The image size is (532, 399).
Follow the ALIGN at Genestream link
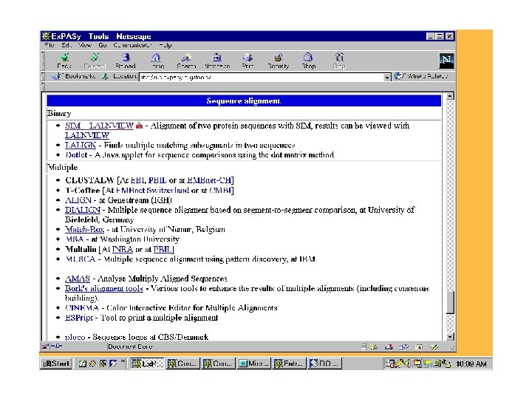78,200
